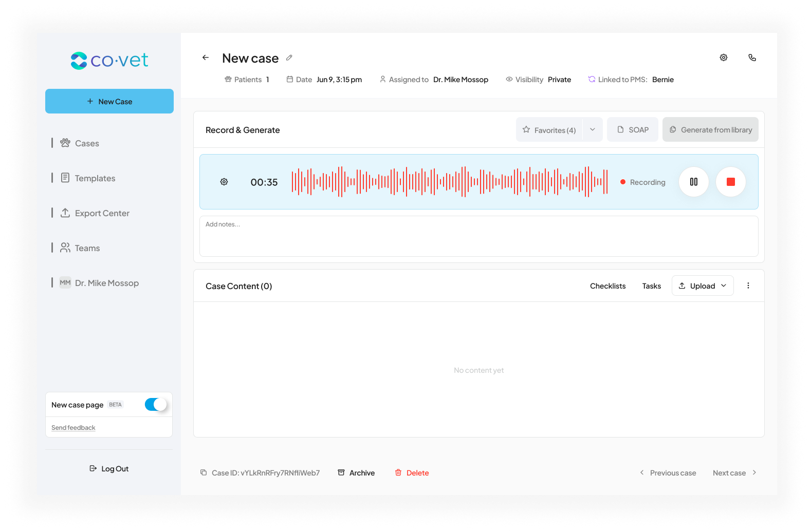Open Templates in the sidebar
This screenshot has width=810, height=532.
tap(95, 178)
